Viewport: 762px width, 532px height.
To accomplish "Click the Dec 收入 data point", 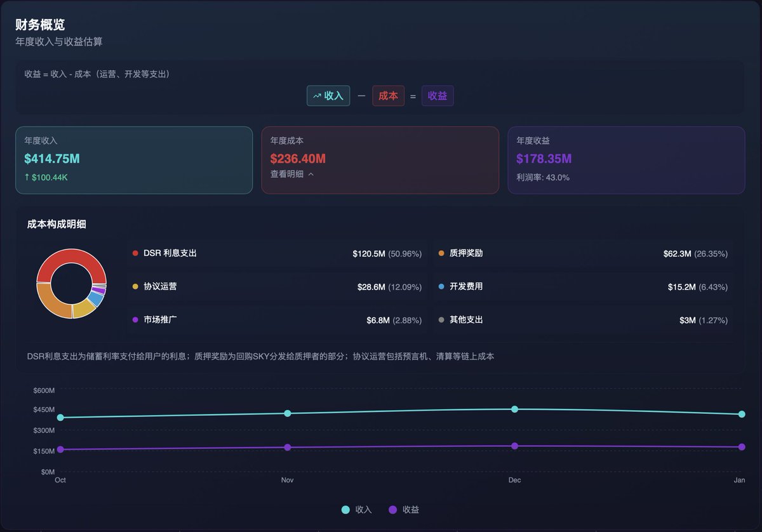I will (514, 409).
